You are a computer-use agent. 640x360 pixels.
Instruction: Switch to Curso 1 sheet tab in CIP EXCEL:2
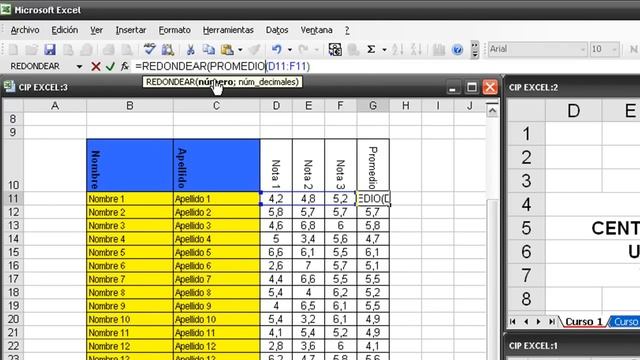click(583, 322)
